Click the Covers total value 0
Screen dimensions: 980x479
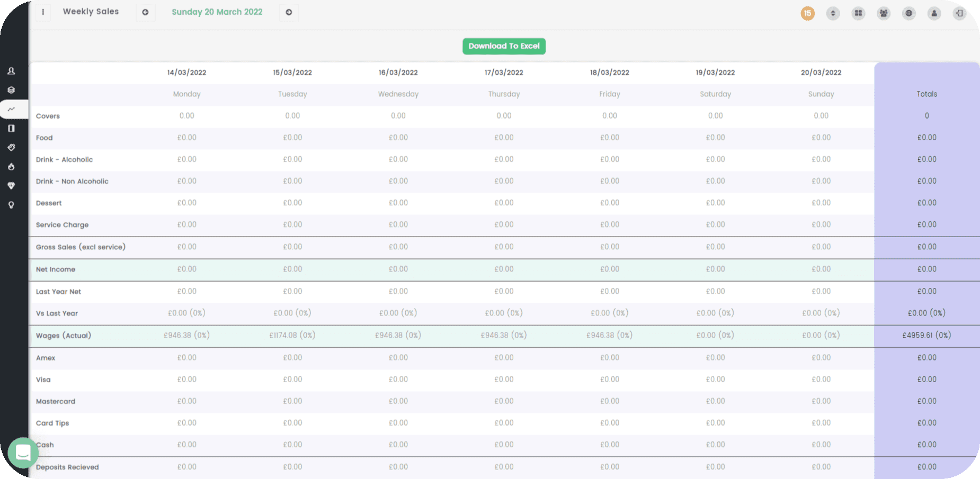pyautogui.click(x=927, y=115)
